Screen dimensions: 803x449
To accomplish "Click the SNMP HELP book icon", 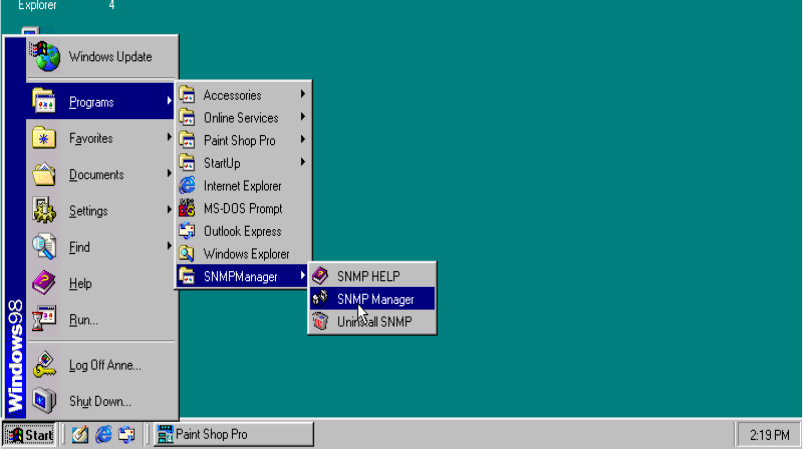I will point(321,276).
